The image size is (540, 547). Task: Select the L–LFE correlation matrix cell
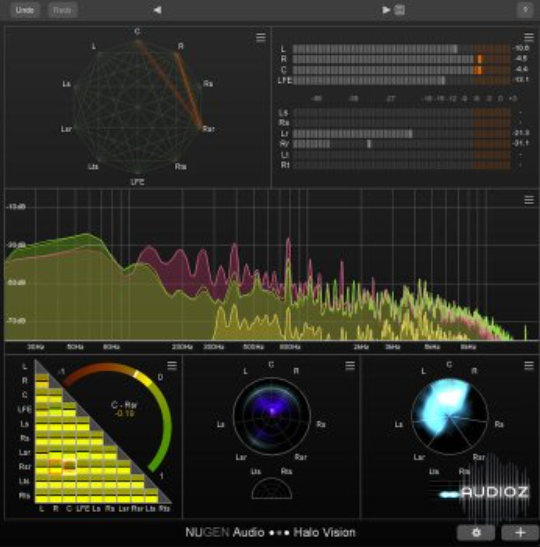click(42, 409)
